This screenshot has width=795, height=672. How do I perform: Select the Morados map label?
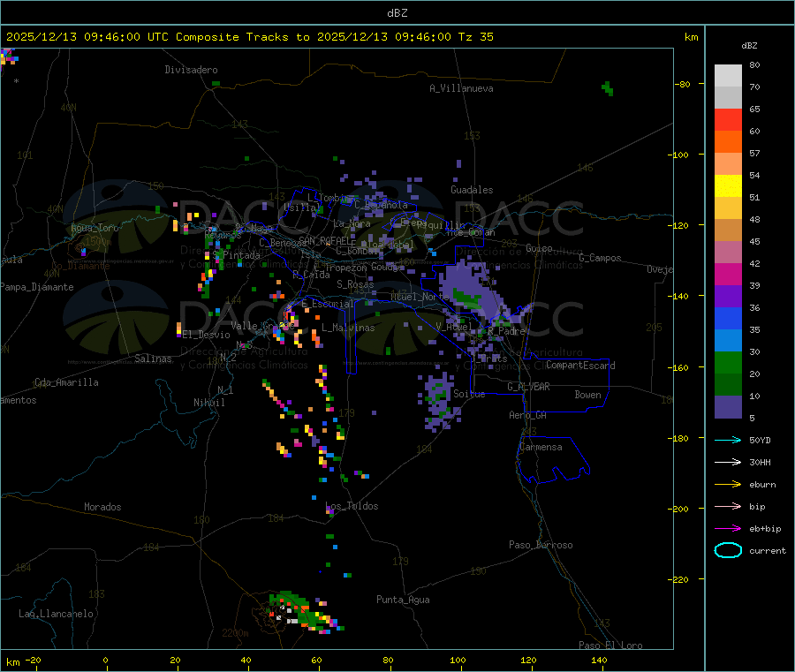pyautogui.click(x=102, y=507)
